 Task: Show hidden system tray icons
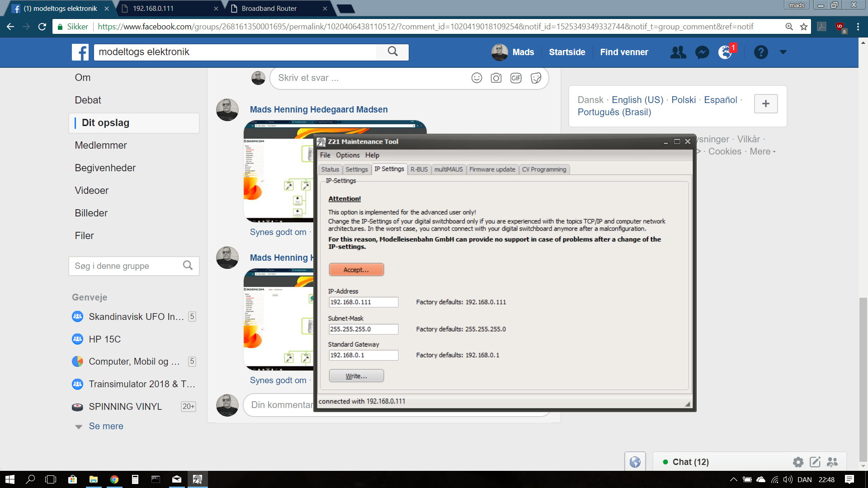(733, 479)
